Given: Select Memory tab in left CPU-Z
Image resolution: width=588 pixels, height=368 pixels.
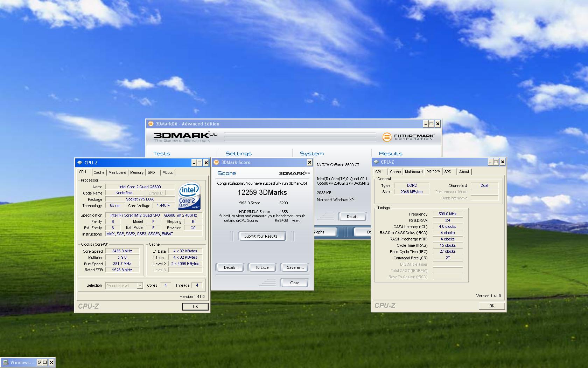Looking at the screenshot, I should point(137,172).
